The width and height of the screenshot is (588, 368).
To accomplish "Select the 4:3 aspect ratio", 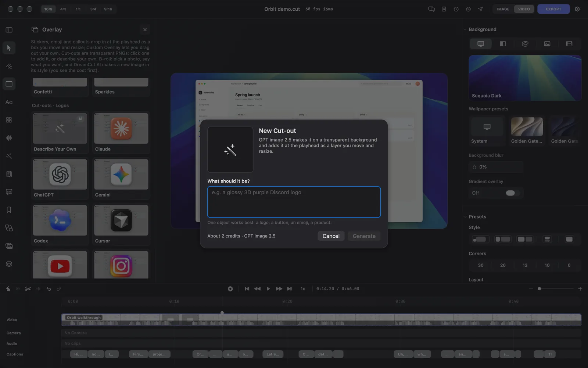I will (x=63, y=9).
